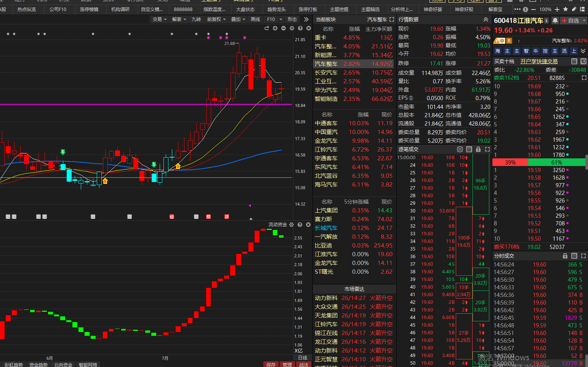
Task: Click the 流 tag in the blue tag row
Action: point(564,51)
